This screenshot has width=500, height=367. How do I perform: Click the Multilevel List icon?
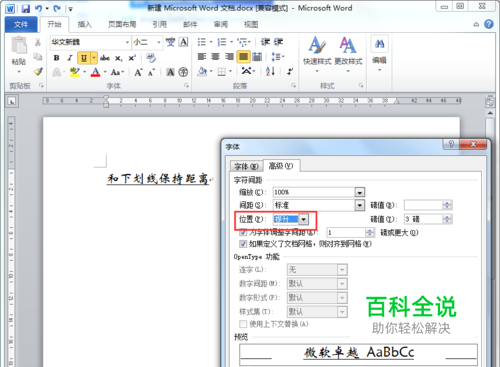(x=242, y=42)
